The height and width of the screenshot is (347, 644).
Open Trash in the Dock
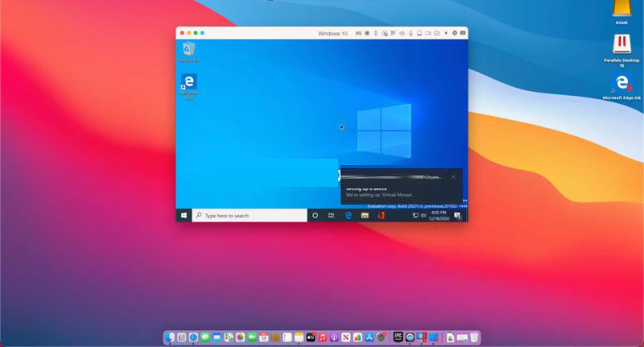[474, 337]
